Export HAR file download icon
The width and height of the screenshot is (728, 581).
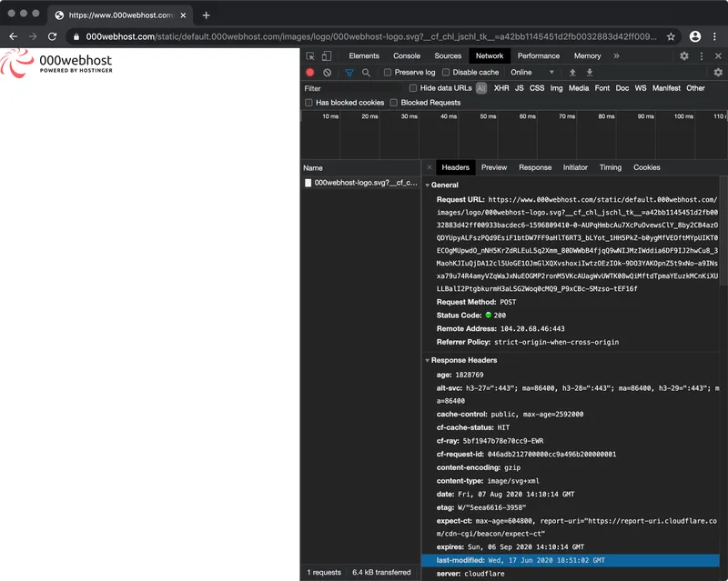coord(589,73)
